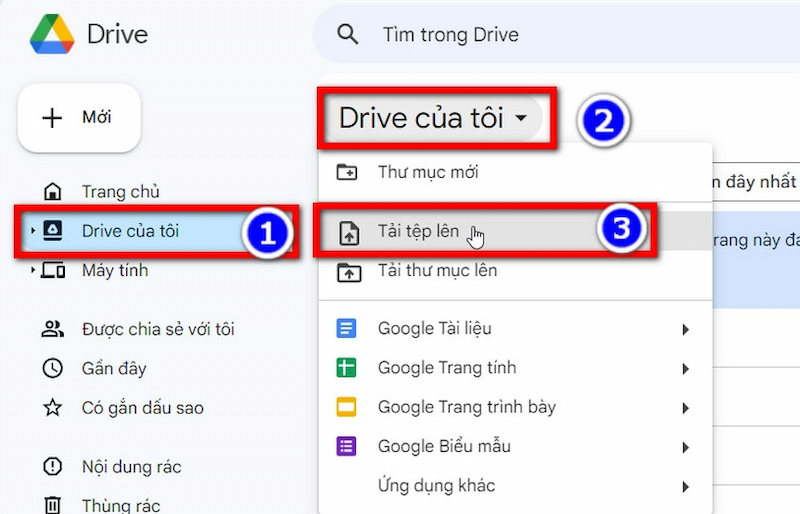Image resolution: width=800 pixels, height=514 pixels.
Task: Expand the Google Tài liệu submenu arrow
Action: (x=686, y=330)
